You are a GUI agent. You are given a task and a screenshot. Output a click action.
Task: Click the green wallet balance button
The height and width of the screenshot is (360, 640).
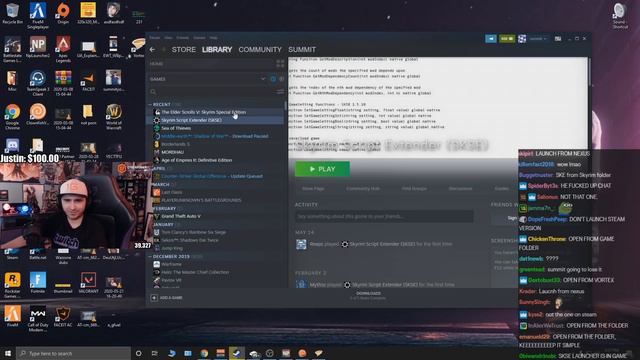[x=507, y=39]
